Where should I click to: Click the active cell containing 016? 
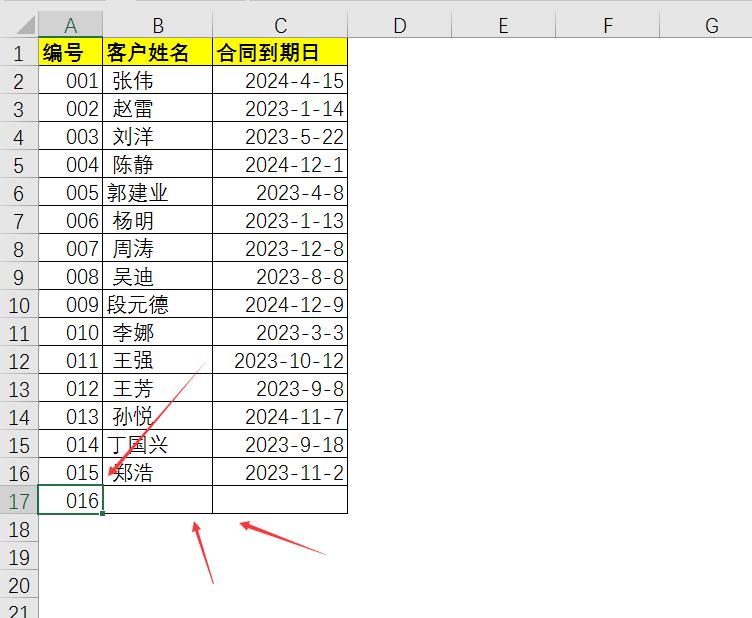70,500
